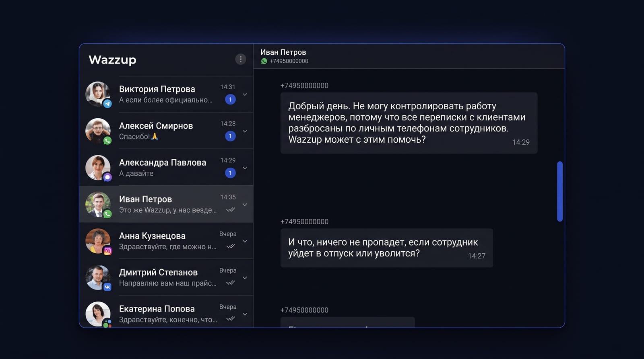Click preview 'А если более официально...'
Image resolution: width=644 pixels, height=359 pixels.
tap(166, 100)
